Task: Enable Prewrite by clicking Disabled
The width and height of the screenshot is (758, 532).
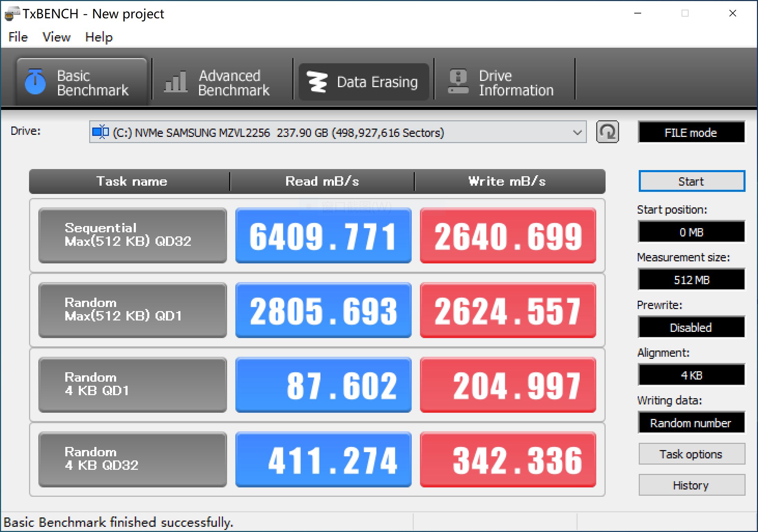Action: (691, 327)
